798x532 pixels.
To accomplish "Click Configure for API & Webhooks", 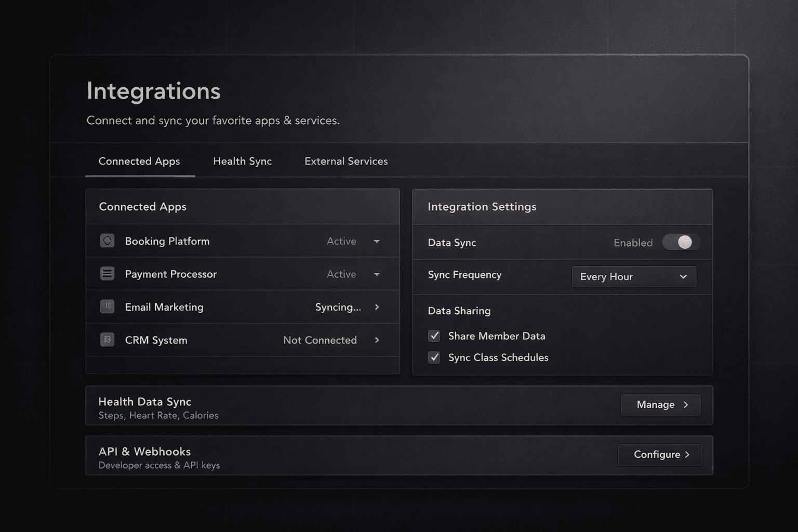I will click(x=660, y=455).
